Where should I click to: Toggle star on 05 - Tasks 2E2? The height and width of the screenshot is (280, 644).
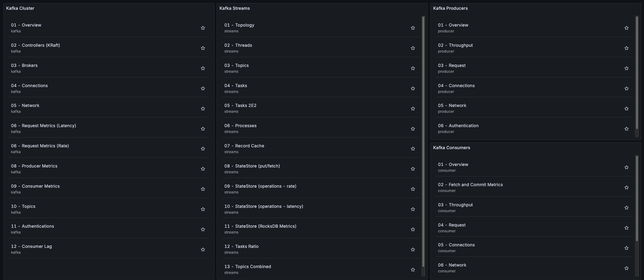click(x=413, y=109)
